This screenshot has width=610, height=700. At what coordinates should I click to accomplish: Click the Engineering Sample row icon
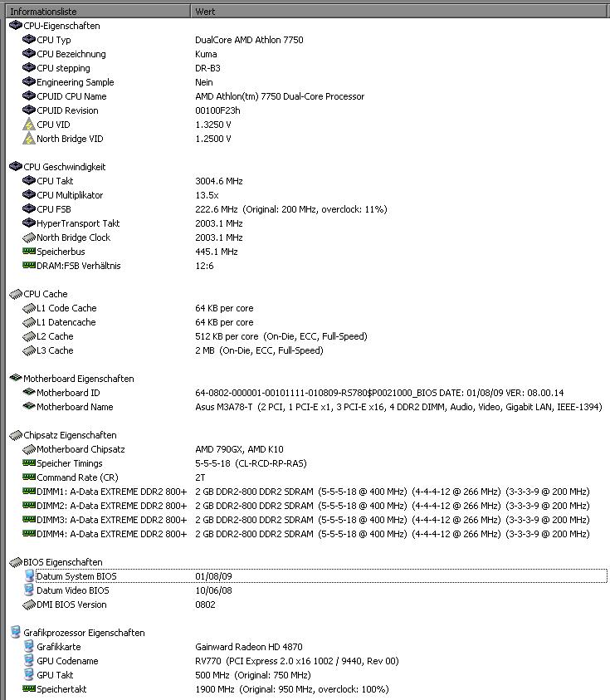coord(28,82)
